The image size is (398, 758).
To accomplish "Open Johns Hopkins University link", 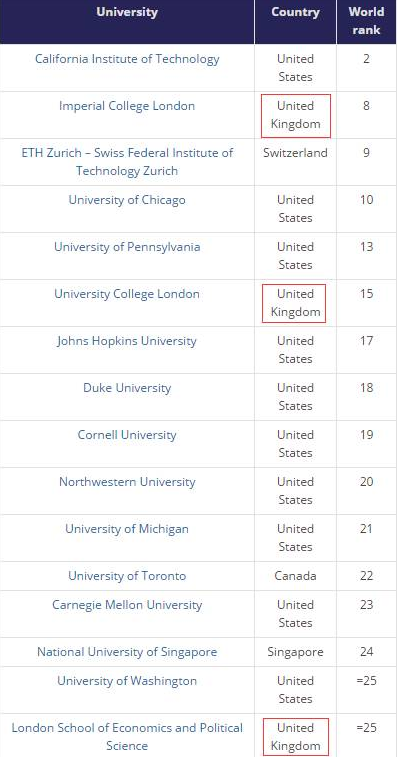I will click(x=127, y=341).
